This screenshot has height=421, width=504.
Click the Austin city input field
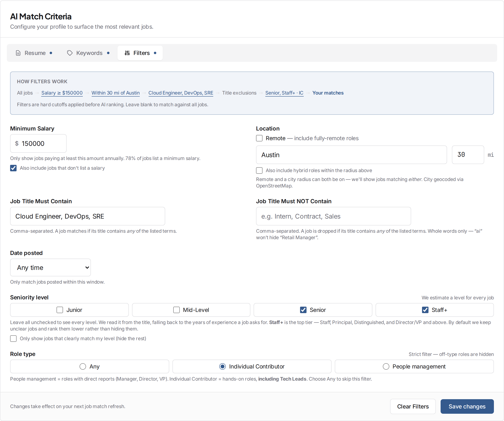[x=351, y=155]
